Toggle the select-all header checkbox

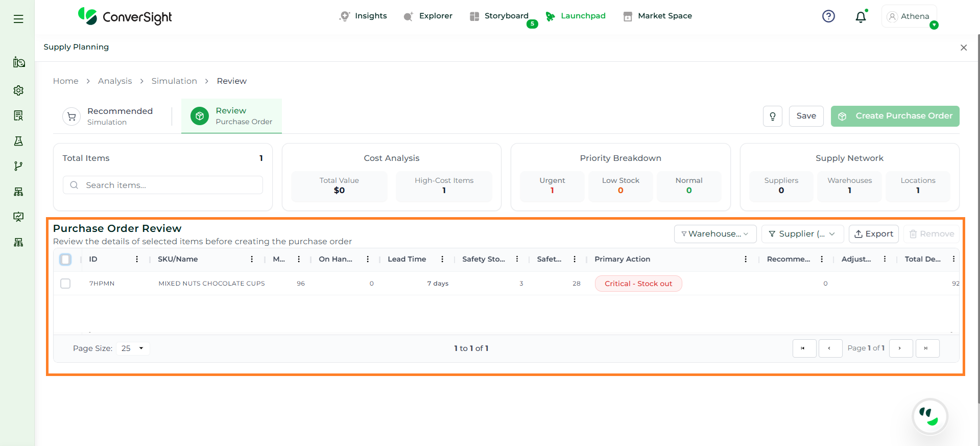[65, 260]
